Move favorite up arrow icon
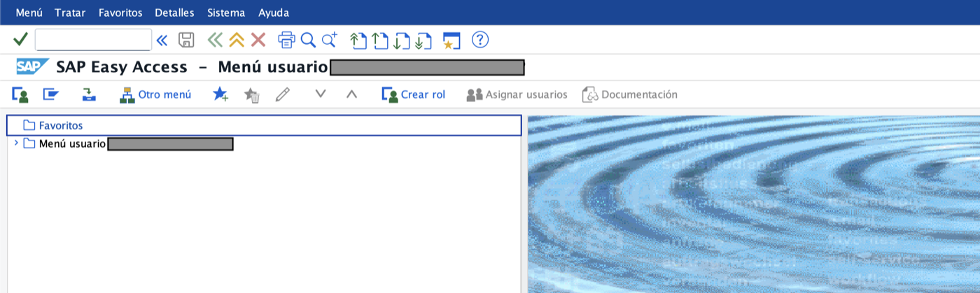This screenshot has height=293, width=980. tap(351, 94)
